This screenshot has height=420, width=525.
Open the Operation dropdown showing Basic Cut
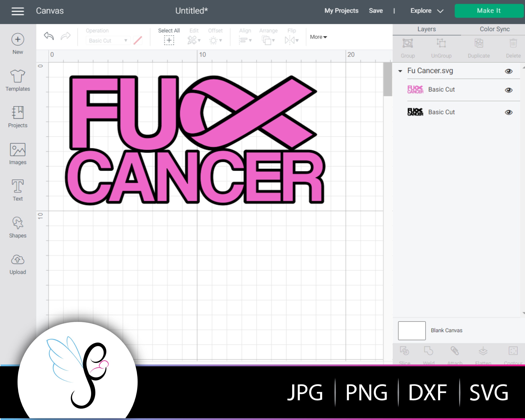click(x=107, y=40)
